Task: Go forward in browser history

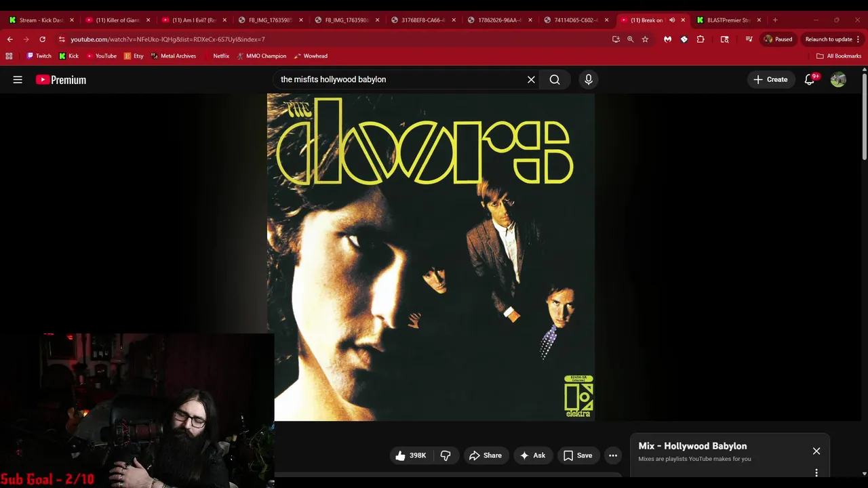Action: click(26, 39)
